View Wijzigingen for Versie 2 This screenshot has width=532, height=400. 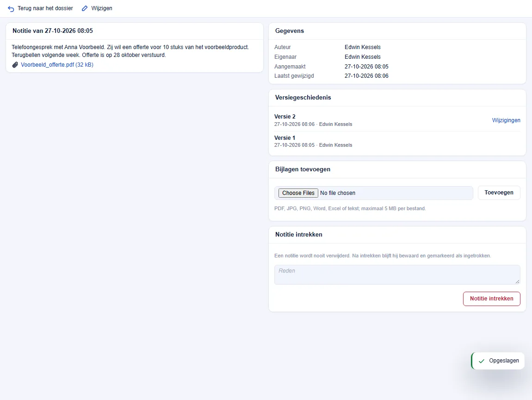(x=506, y=120)
